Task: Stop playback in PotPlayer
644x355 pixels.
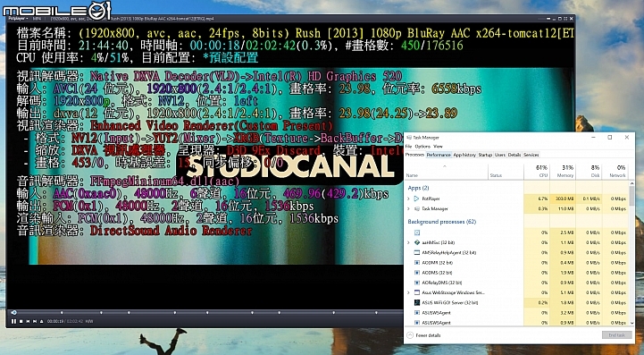Action: pos(21,321)
